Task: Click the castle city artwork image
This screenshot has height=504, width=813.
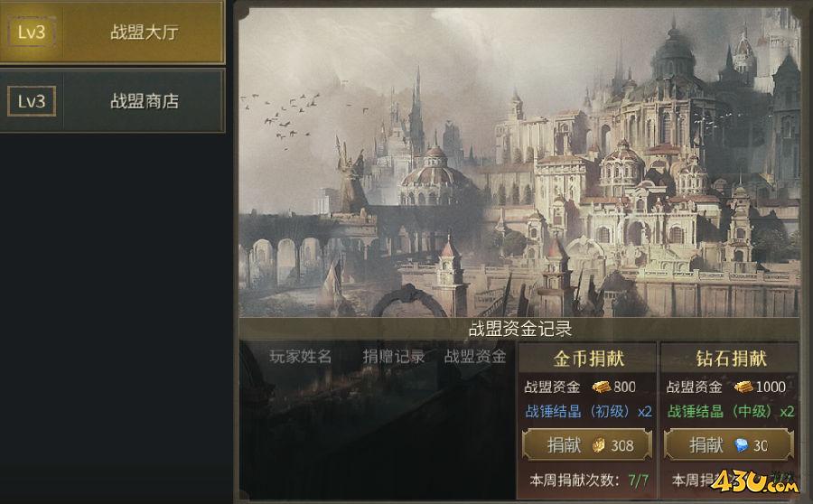Action: (519, 162)
